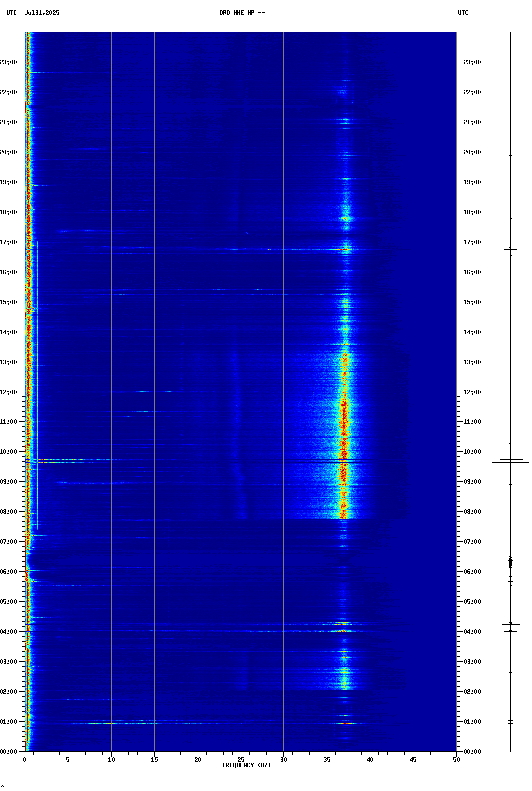Screen dimensions: 532x791
Task: Click the 37 Hz spectrogram band at 11:00
Action: pyautogui.click(x=343, y=422)
